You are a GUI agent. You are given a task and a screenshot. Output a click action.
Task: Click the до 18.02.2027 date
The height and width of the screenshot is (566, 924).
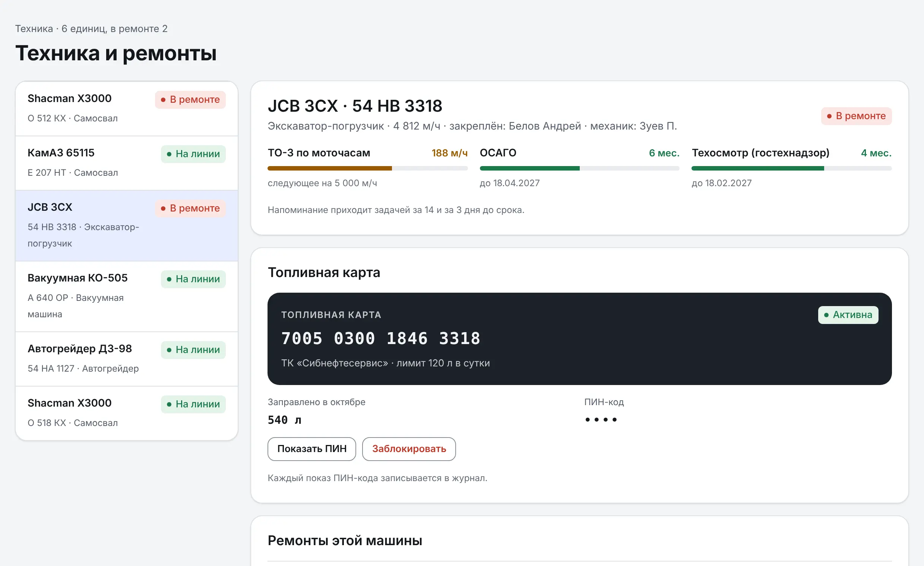pos(721,183)
